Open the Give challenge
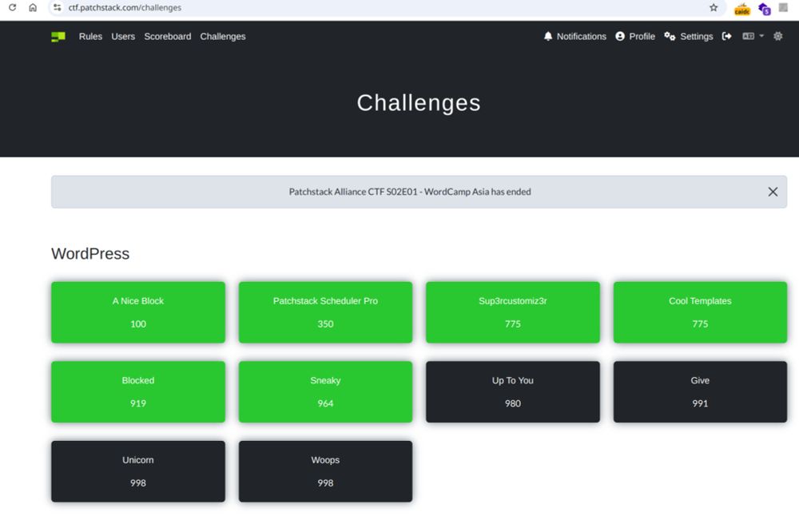 click(700, 392)
